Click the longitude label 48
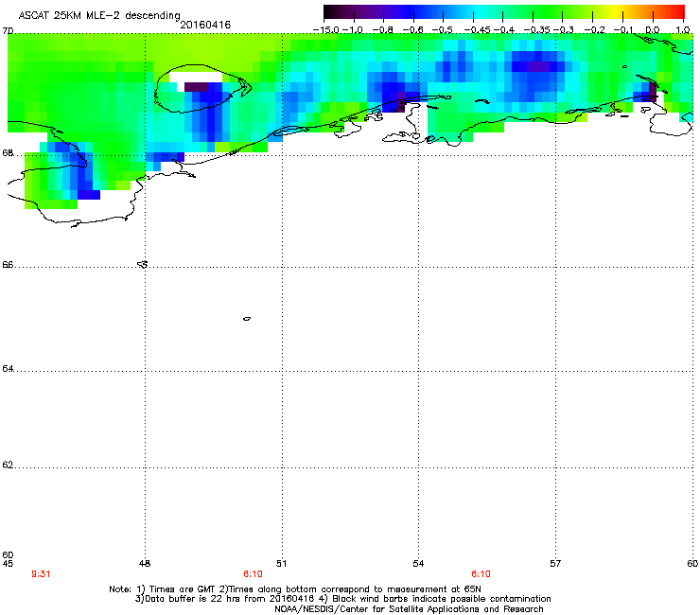 point(145,564)
